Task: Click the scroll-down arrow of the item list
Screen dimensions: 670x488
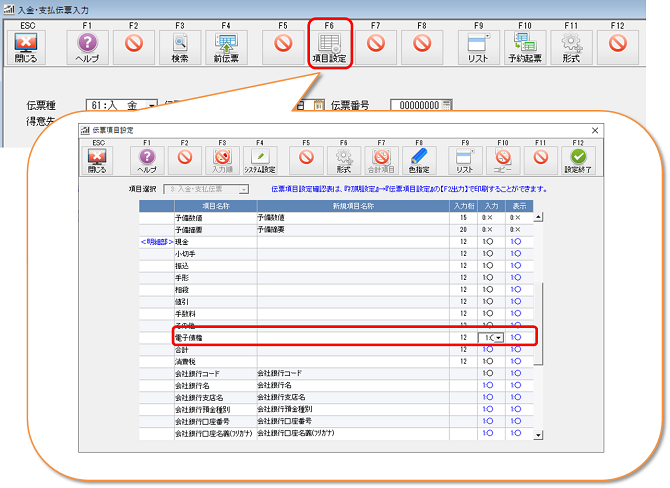Action: point(538,434)
